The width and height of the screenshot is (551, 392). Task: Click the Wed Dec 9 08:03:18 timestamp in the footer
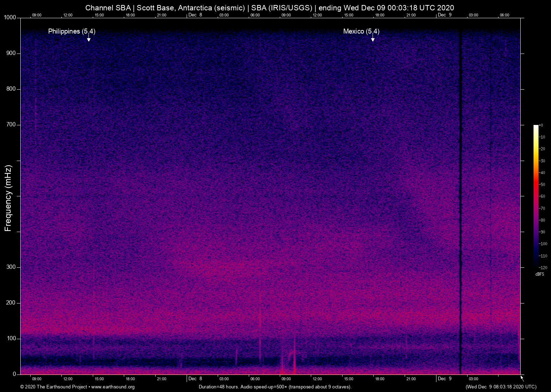click(501, 387)
